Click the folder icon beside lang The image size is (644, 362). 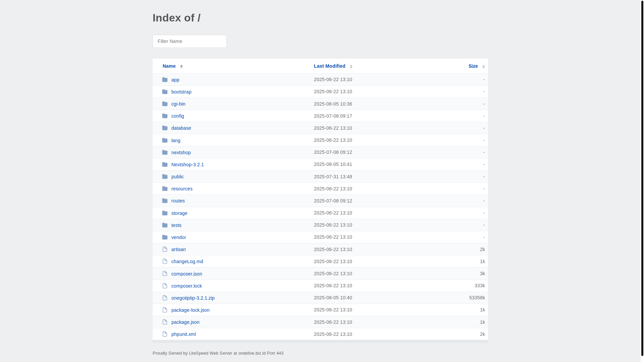tap(165, 140)
